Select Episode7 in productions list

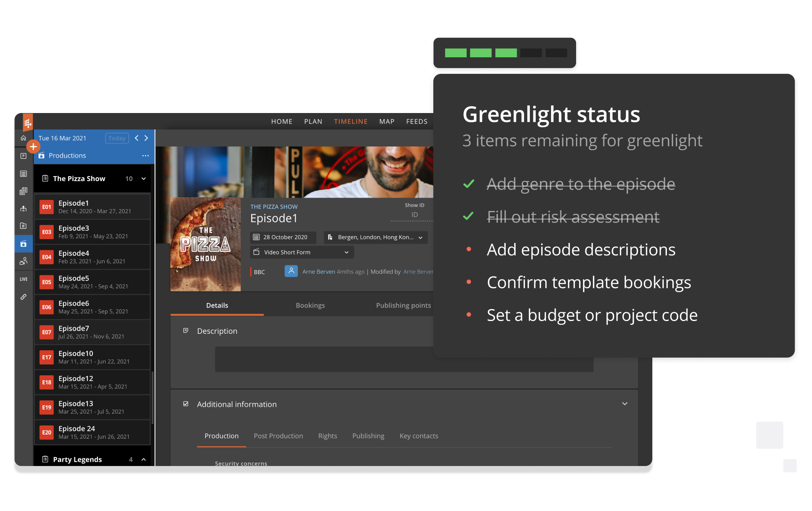92,332
